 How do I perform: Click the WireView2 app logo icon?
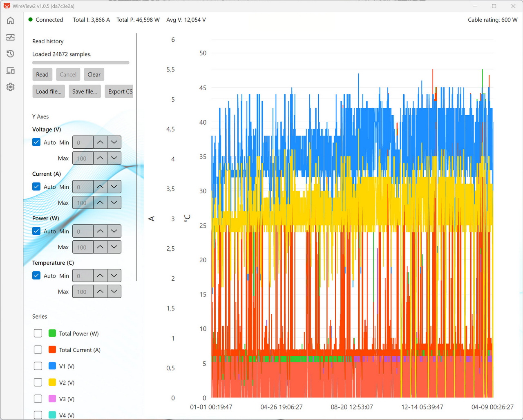pos(7,6)
